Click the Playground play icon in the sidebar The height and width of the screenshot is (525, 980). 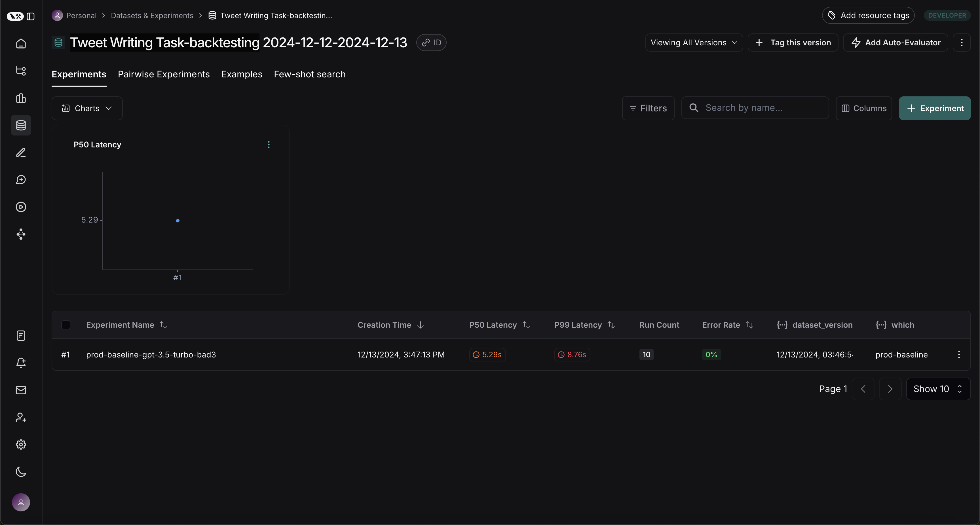pyautogui.click(x=21, y=207)
